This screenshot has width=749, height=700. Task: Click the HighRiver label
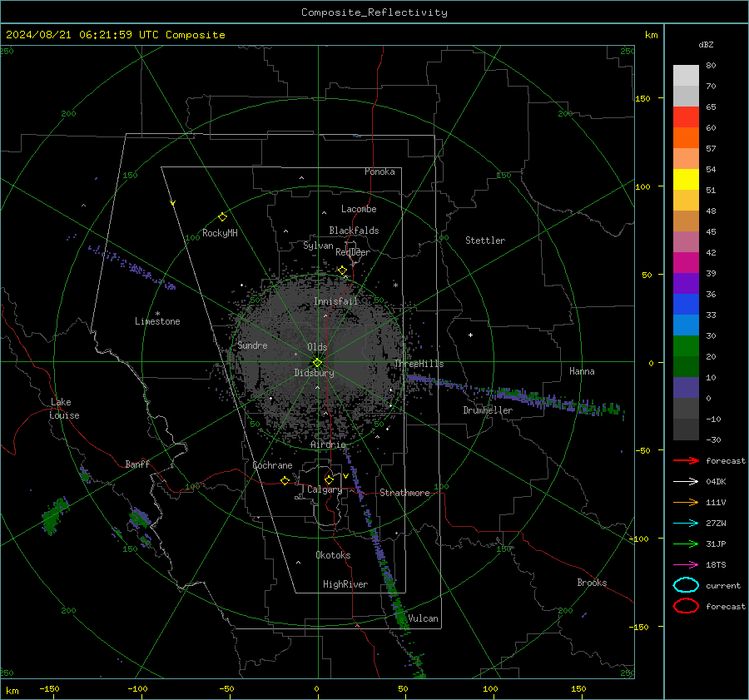tap(345, 584)
